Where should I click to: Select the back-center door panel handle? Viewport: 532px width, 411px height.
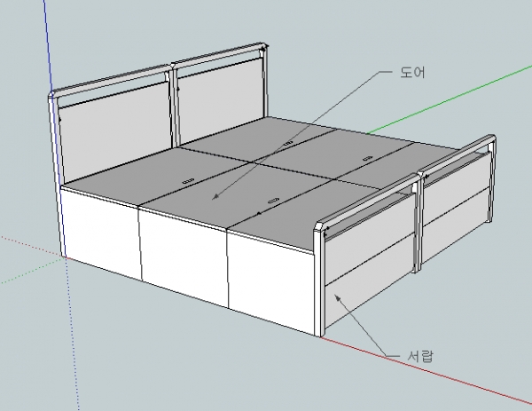[287, 143]
